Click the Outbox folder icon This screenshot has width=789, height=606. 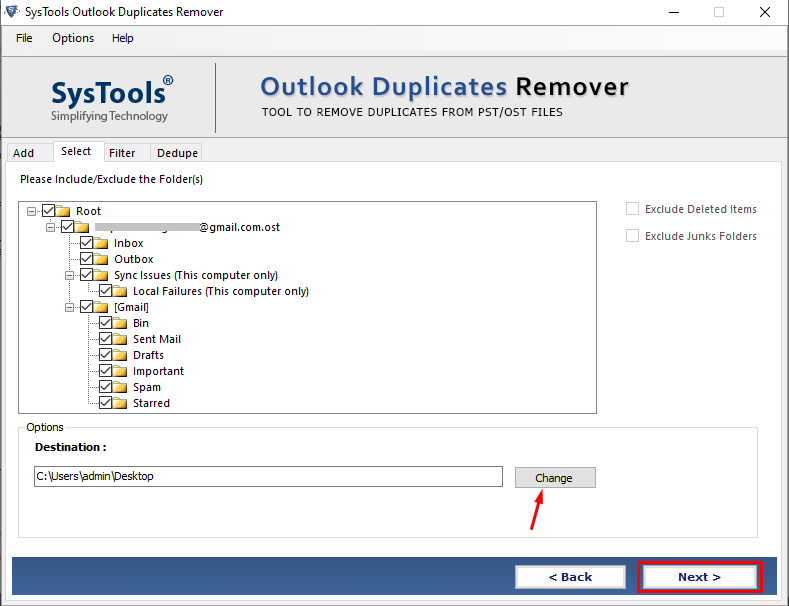(101, 259)
